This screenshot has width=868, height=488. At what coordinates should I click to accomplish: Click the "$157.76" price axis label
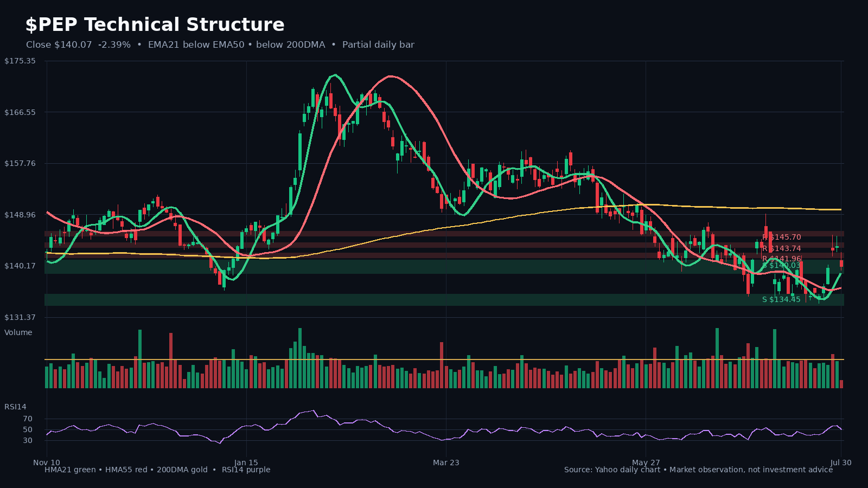[x=20, y=163]
